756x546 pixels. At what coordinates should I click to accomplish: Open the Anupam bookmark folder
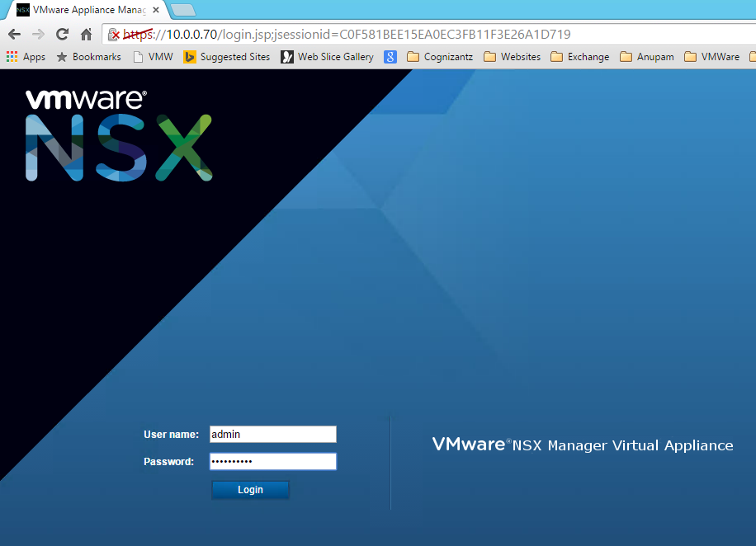coord(646,57)
